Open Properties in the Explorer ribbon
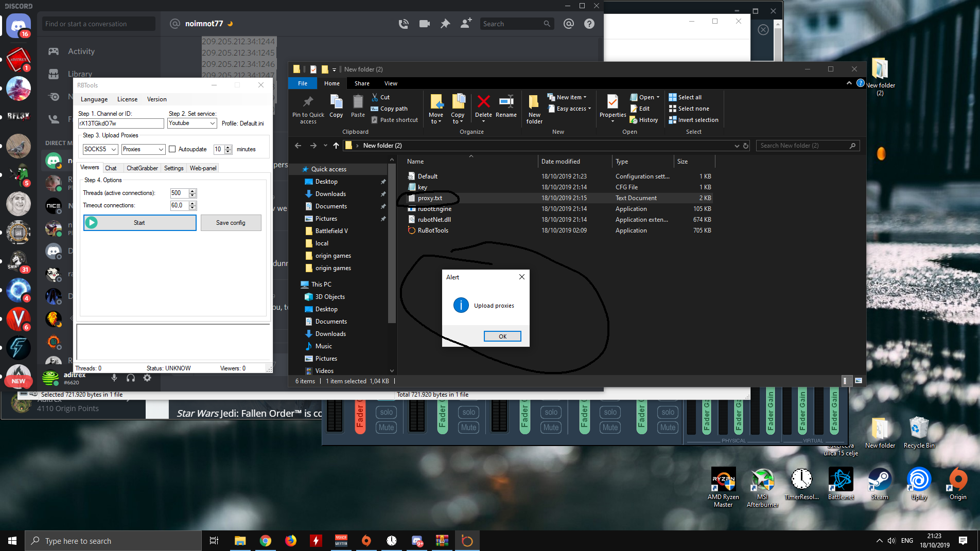Image resolution: width=980 pixels, height=551 pixels. [612, 105]
